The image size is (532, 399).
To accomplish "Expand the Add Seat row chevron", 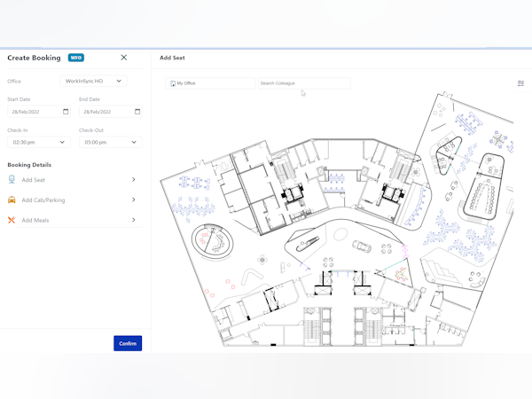I will (x=133, y=179).
